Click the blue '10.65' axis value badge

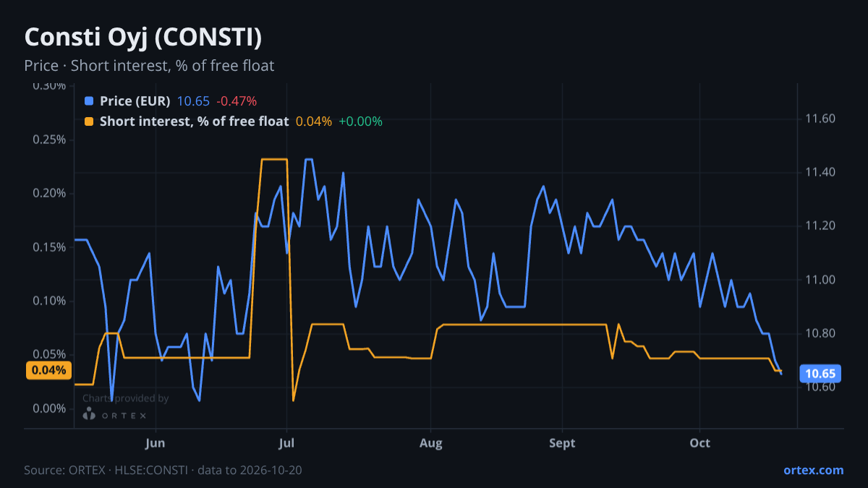[820, 374]
